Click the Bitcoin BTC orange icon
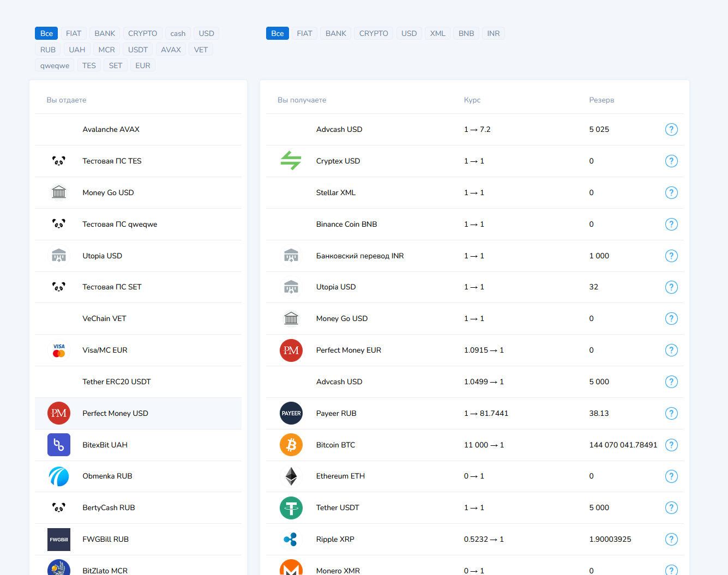Image resolution: width=728 pixels, height=575 pixels. pyautogui.click(x=291, y=445)
